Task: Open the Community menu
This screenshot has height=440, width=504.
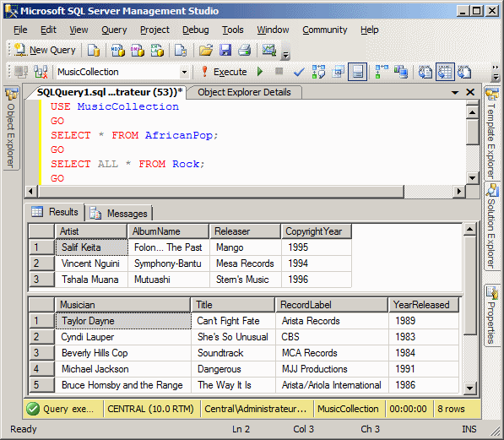Action: (x=325, y=30)
